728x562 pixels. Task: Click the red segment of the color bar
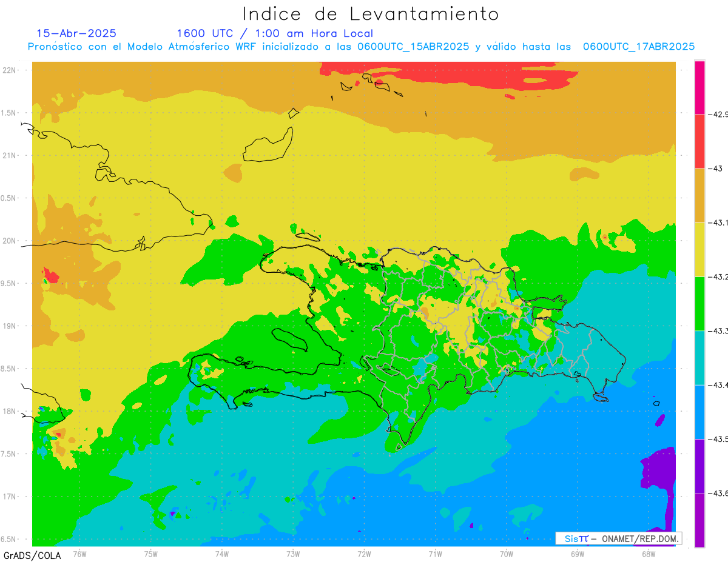(699, 141)
